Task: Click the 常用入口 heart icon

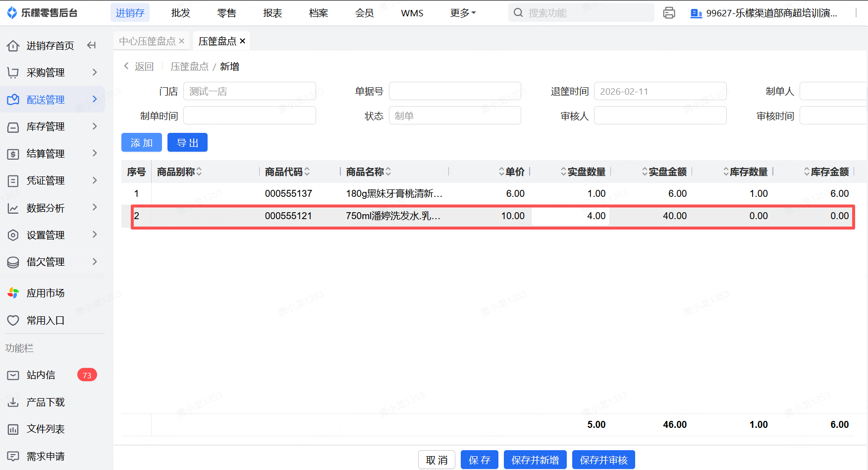Action: click(x=13, y=321)
